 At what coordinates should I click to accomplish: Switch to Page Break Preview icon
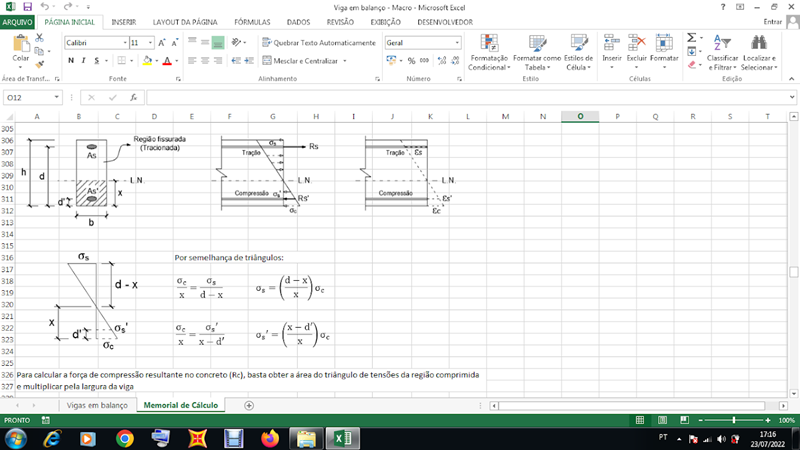pyautogui.click(x=684, y=420)
